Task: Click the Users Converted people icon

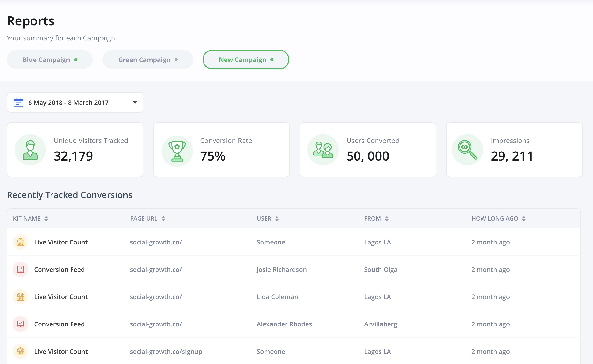Action: click(x=323, y=150)
